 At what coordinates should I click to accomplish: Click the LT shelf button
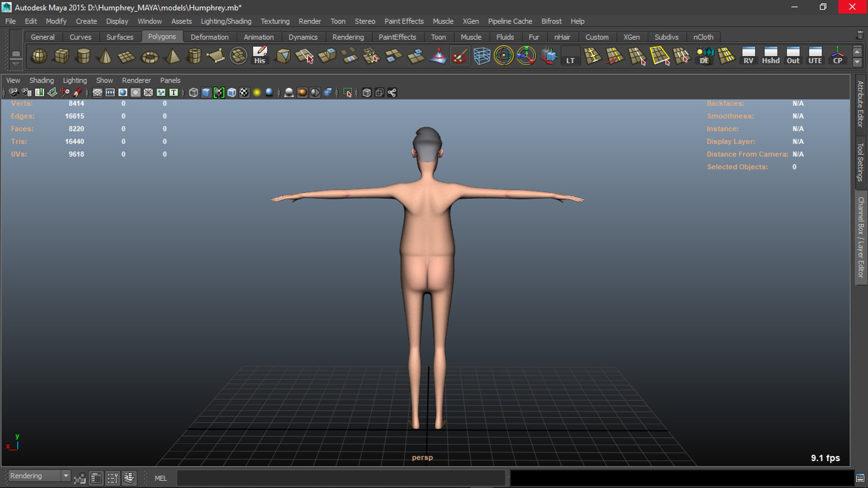click(x=571, y=56)
